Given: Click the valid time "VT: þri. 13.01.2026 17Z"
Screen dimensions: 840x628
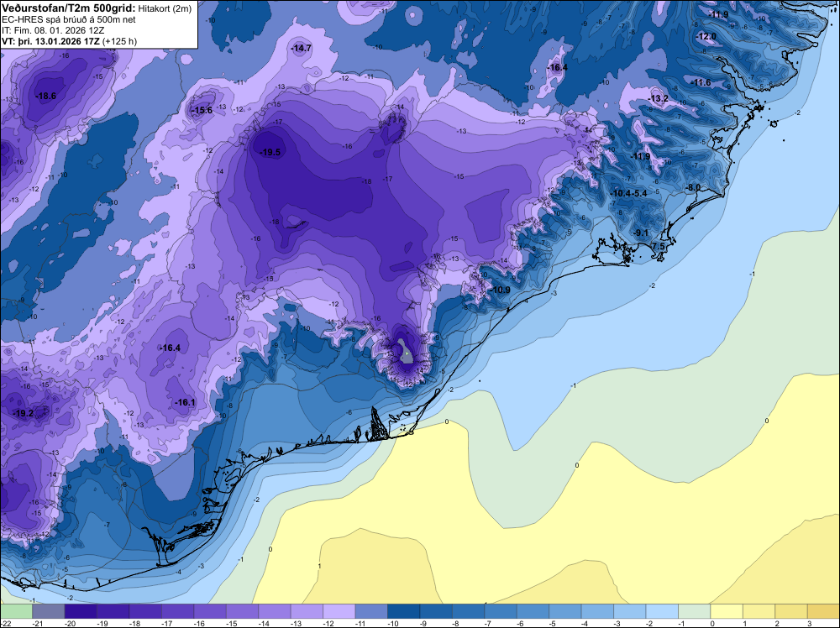Looking at the screenshot, I should (51, 41).
